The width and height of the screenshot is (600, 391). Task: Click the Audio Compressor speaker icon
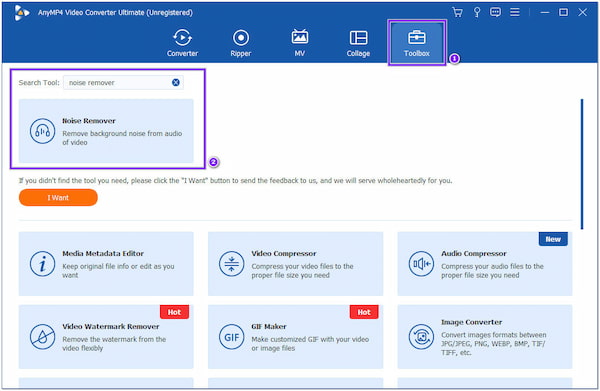[421, 264]
